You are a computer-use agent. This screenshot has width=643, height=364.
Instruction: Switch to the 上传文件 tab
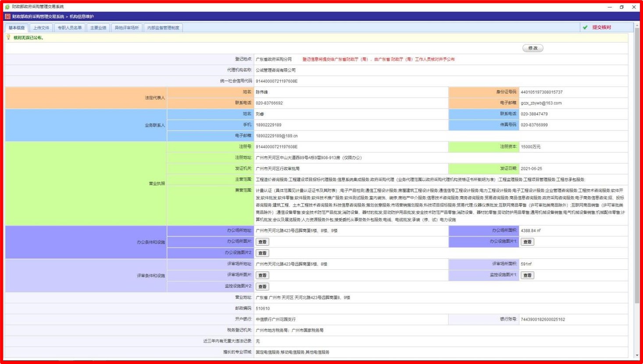pyautogui.click(x=41, y=28)
